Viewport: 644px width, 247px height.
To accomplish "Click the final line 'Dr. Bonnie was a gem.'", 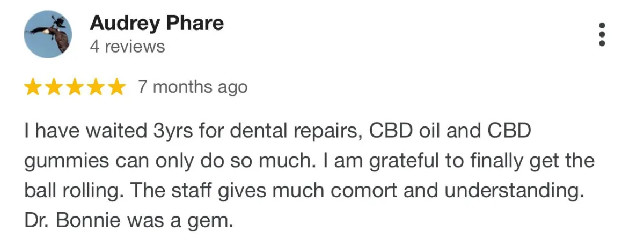I will tap(129, 221).
